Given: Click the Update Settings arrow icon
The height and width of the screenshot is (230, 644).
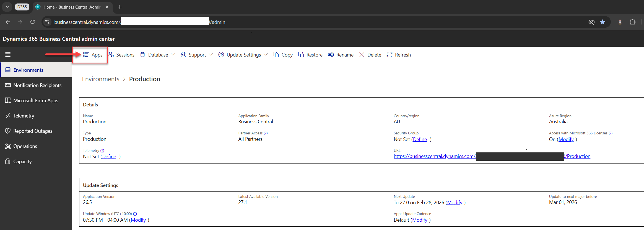Looking at the screenshot, I should pyautogui.click(x=221, y=55).
